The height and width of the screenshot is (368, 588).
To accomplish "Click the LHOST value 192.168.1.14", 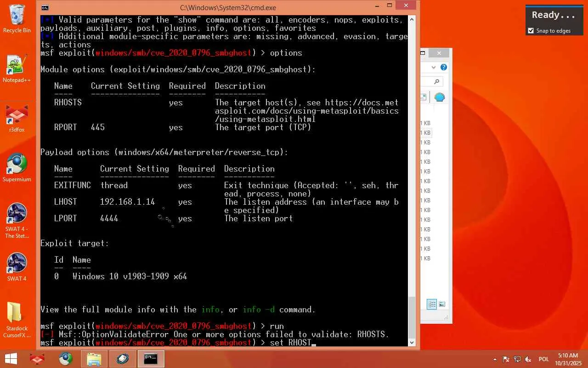I will coord(128,202).
